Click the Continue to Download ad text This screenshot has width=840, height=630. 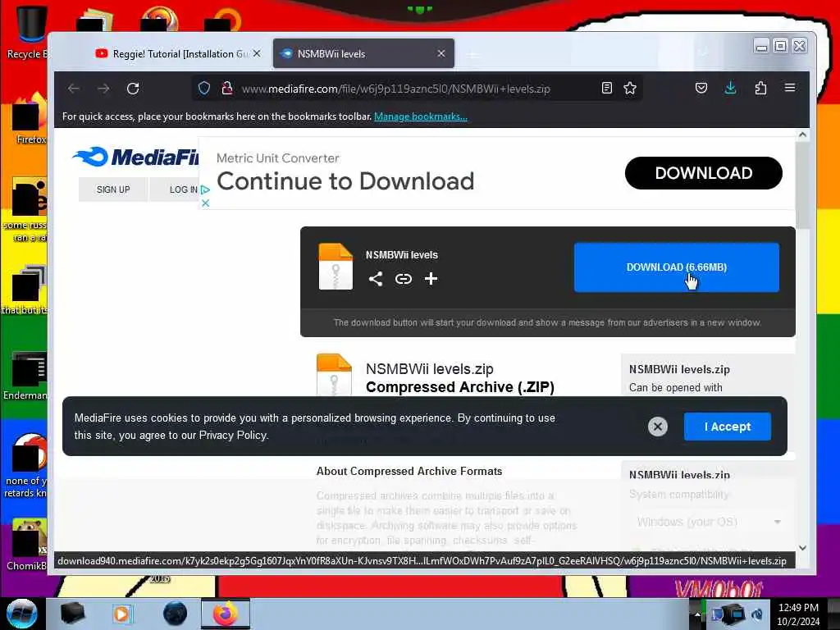tap(345, 181)
